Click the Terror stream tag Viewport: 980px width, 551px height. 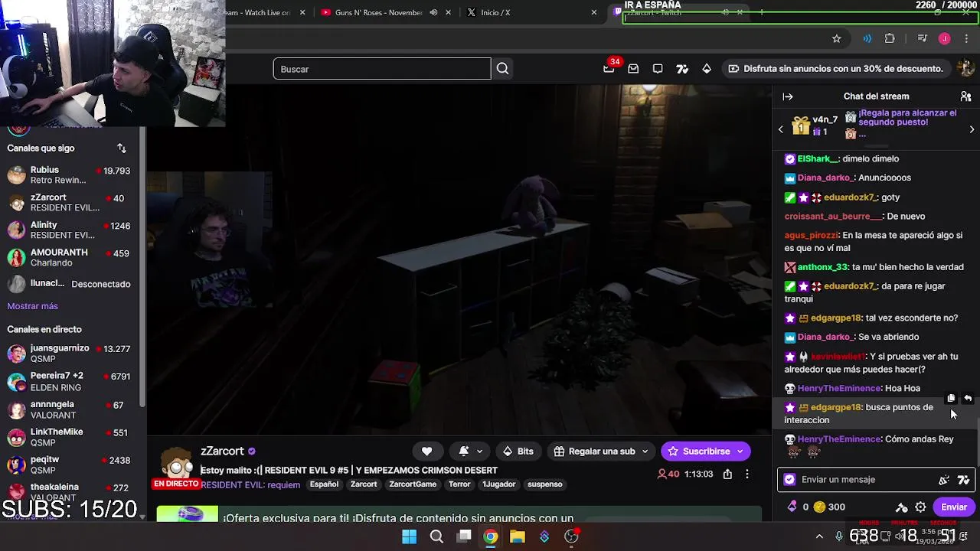tap(459, 484)
